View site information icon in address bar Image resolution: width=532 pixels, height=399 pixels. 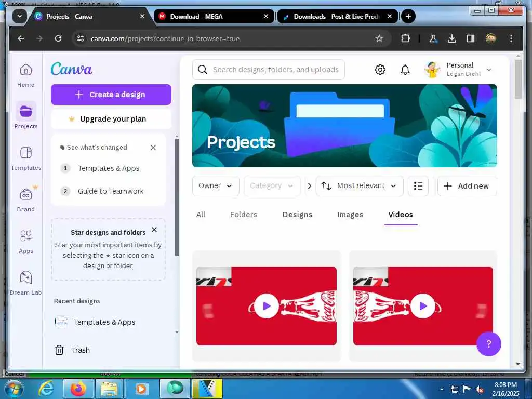pyautogui.click(x=81, y=38)
